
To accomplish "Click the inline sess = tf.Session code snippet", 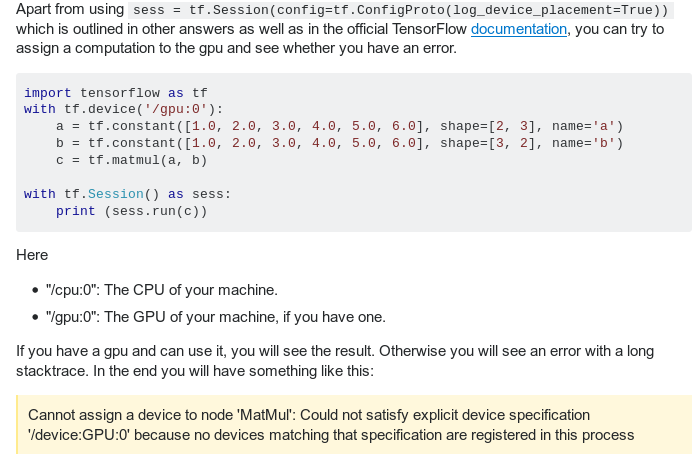I will (x=402, y=10).
